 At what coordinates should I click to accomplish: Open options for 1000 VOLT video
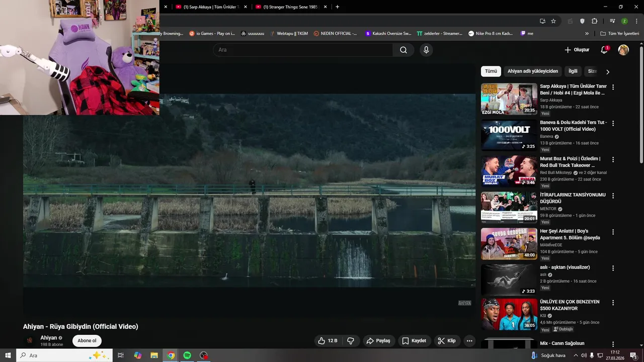[x=613, y=123]
